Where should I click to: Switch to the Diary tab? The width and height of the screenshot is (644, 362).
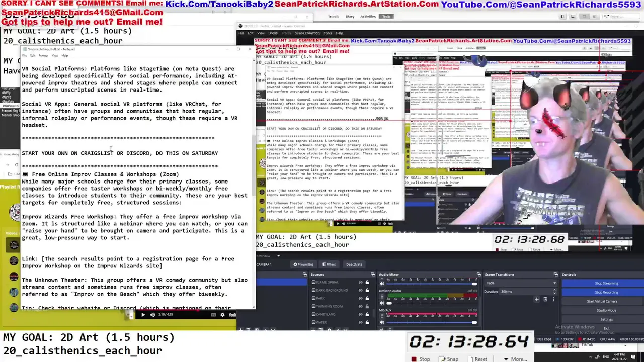[x=350, y=16]
